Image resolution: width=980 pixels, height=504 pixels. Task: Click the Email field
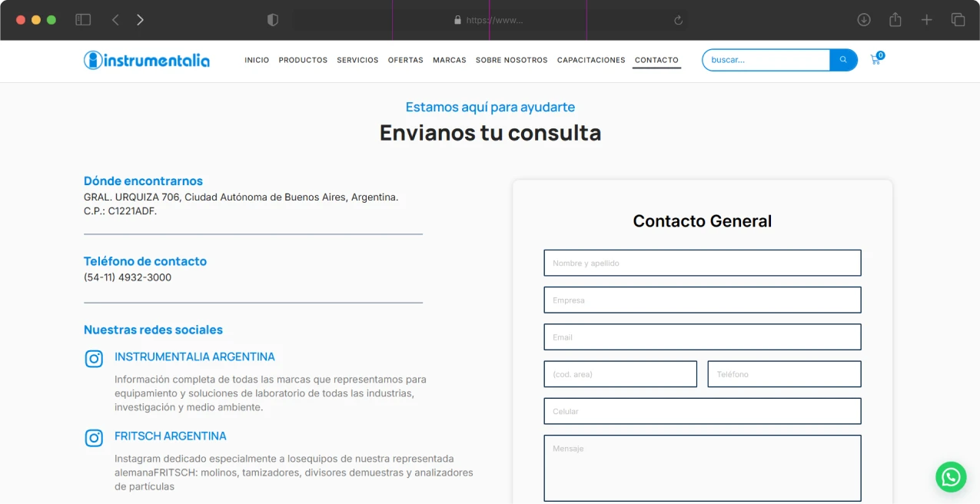703,337
